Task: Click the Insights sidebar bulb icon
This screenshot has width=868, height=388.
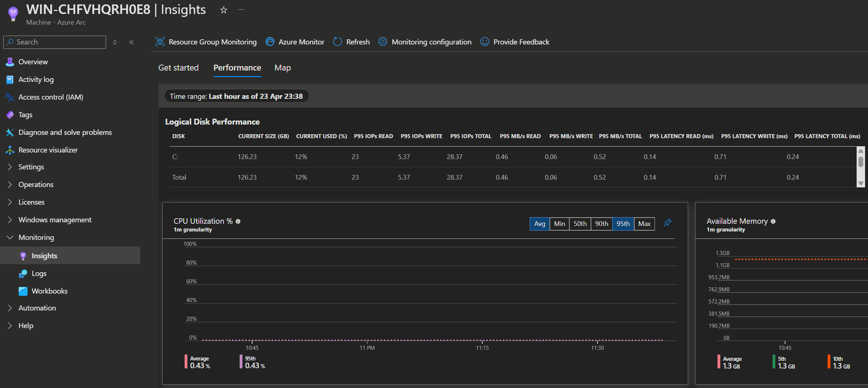Action: (x=23, y=256)
